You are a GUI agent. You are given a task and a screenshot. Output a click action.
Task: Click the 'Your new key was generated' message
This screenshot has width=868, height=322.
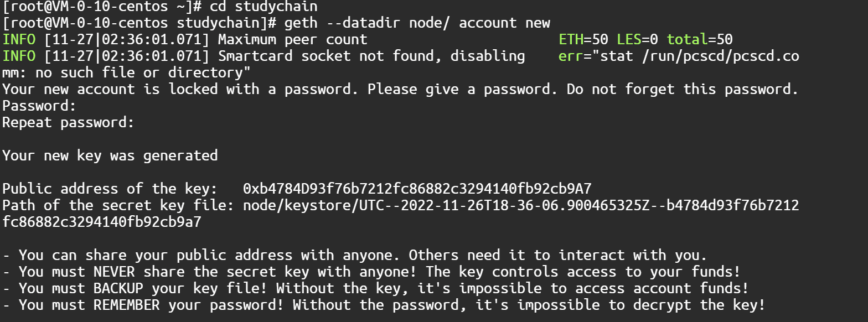(x=110, y=155)
